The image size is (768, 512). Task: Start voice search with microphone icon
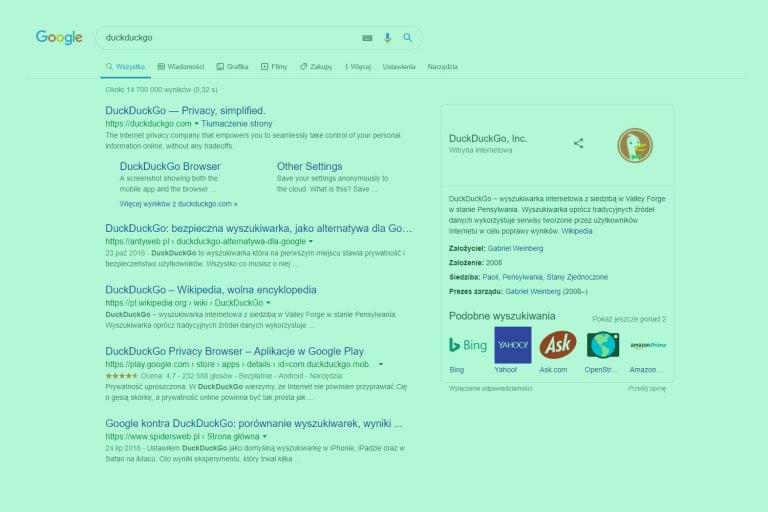coord(387,38)
